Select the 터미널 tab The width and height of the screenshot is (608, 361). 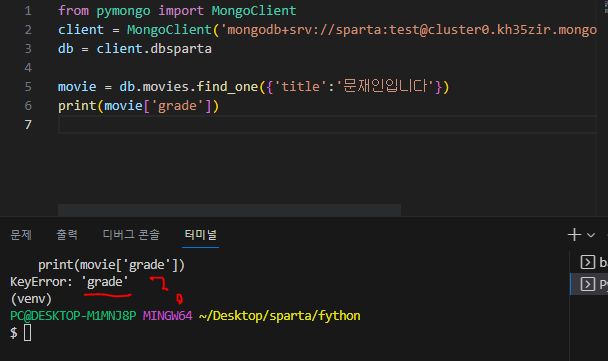200,235
